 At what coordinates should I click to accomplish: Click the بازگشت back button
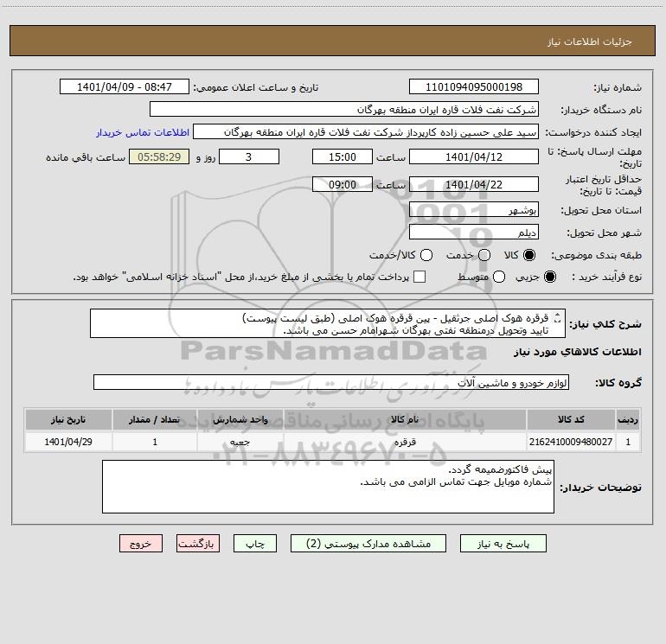pos(198,544)
